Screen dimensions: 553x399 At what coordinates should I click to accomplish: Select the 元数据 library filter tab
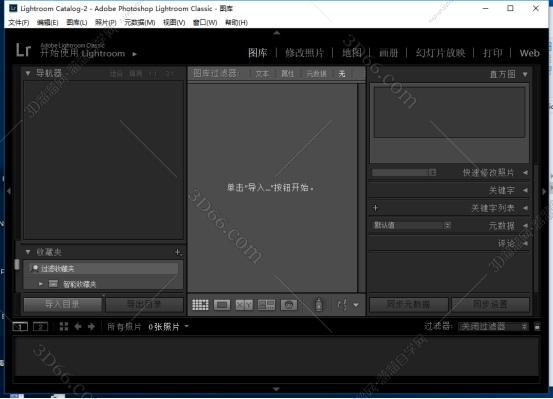coord(316,74)
